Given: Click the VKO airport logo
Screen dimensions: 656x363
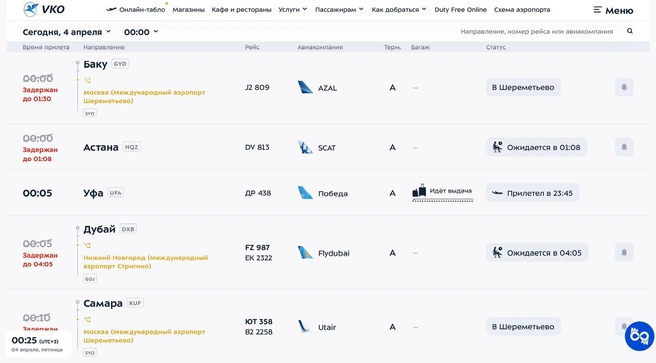Looking at the screenshot, I should (44, 9).
